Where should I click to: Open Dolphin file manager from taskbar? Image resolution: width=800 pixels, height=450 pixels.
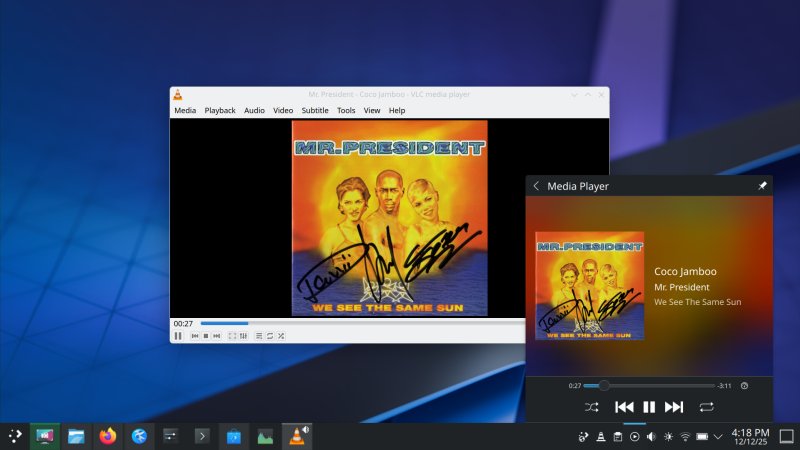(x=76, y=436)
